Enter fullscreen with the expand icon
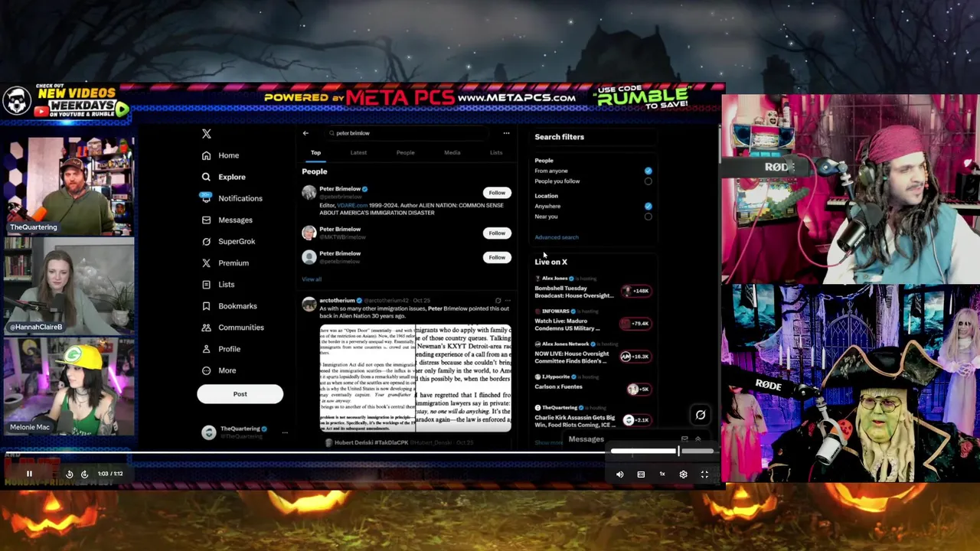Image resolution: width=980 pixels, height=551 pixels. pyautogui.click(x=704, y=474)
